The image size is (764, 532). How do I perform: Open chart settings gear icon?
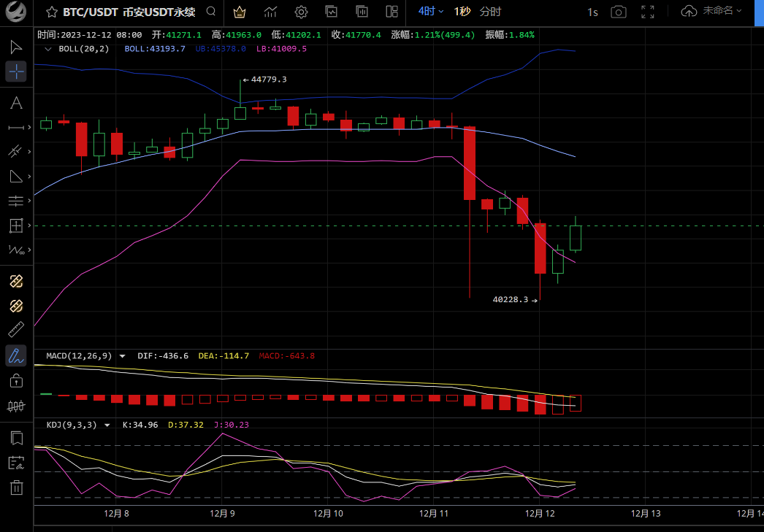click(301, 12)
